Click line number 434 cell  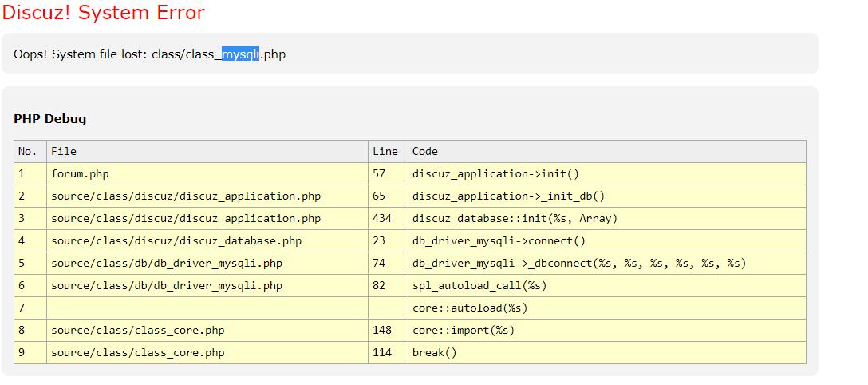[x=388, y=218]
